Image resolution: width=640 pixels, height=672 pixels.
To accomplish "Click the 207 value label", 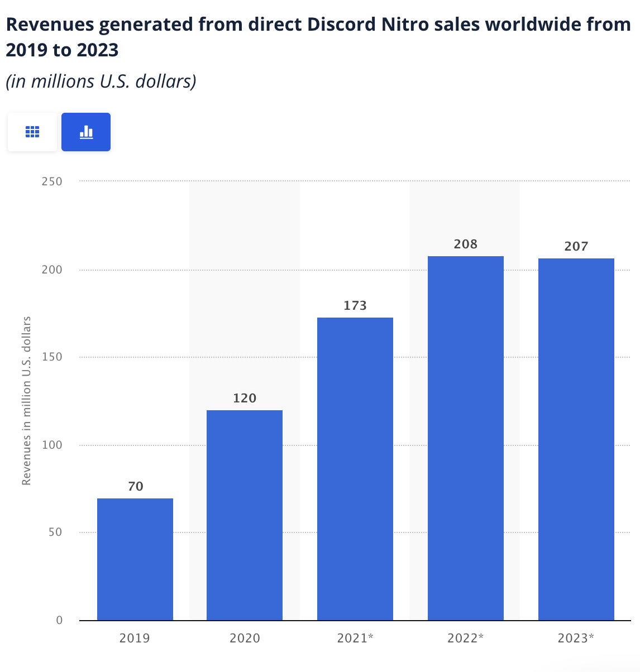I will 576,246.
